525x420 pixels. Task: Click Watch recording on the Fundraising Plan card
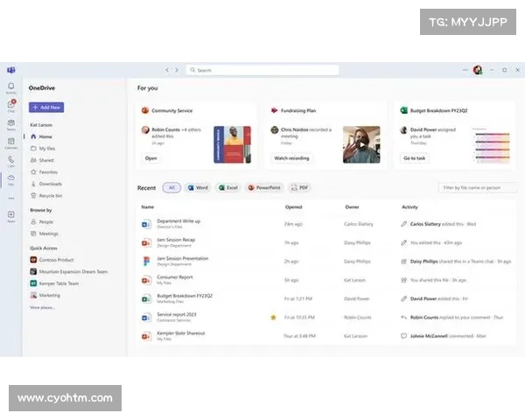coord(291,158)
